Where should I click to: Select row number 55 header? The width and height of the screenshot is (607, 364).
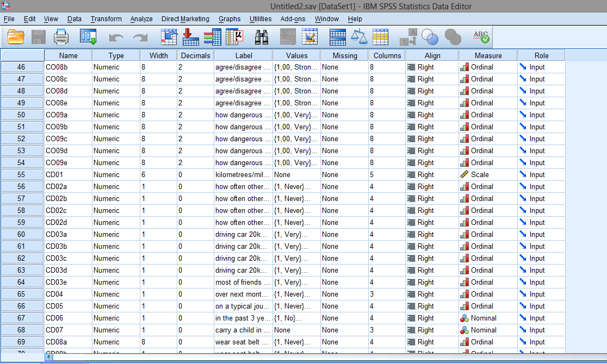(22, 174)
